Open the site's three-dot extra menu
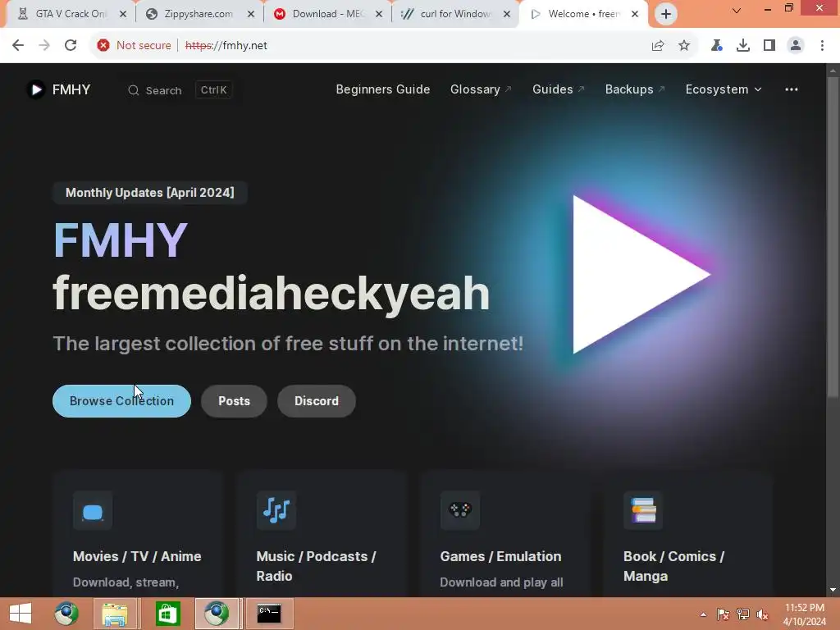The height and width of the screenshot is (630, 840). pos(792,89)
